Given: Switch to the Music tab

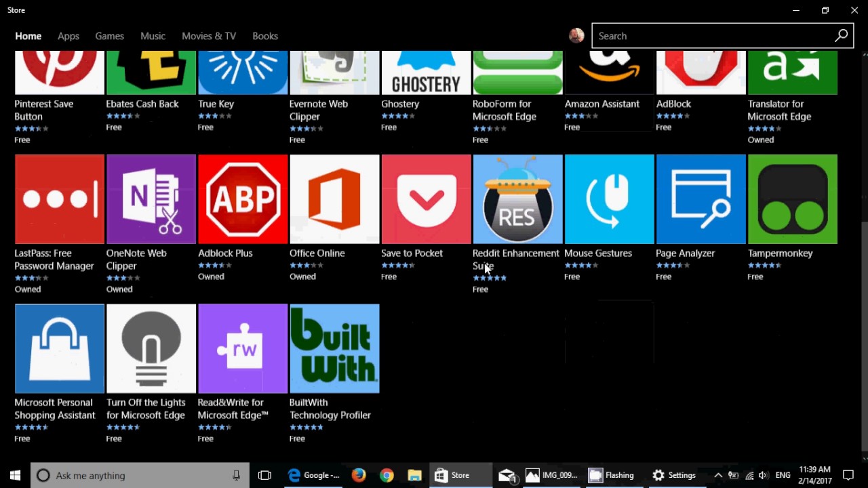Looking at the screenshot, I should pos(153,36).
